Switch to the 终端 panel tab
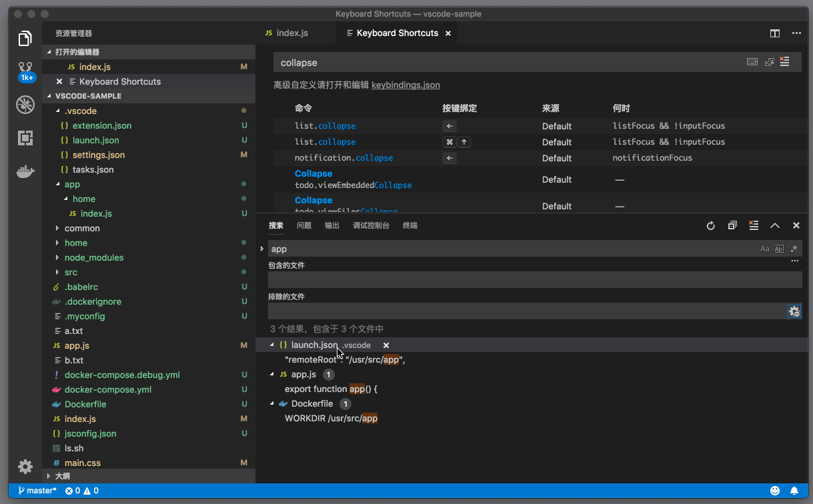Image resolution: width=813 pixels, height=504 pixels. pos(410,226)
